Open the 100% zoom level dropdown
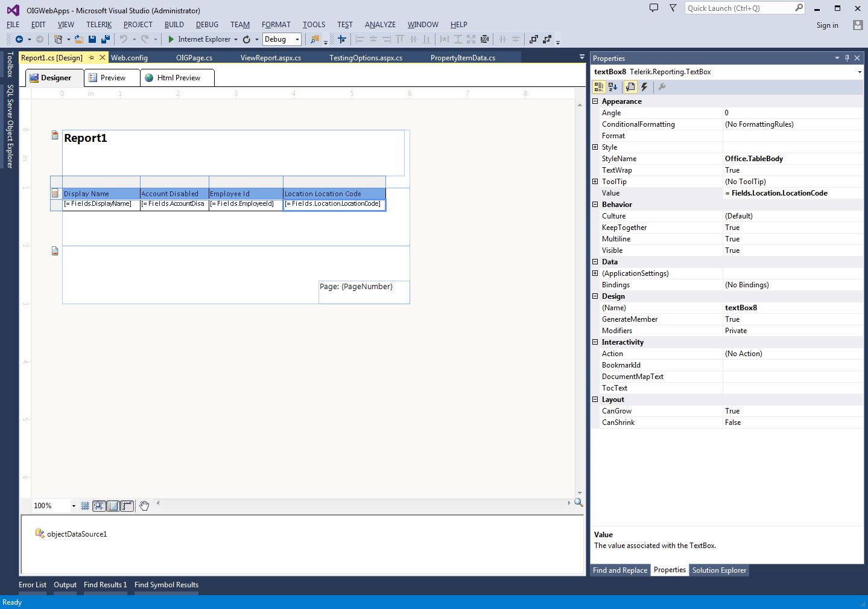 click(74, 506)
